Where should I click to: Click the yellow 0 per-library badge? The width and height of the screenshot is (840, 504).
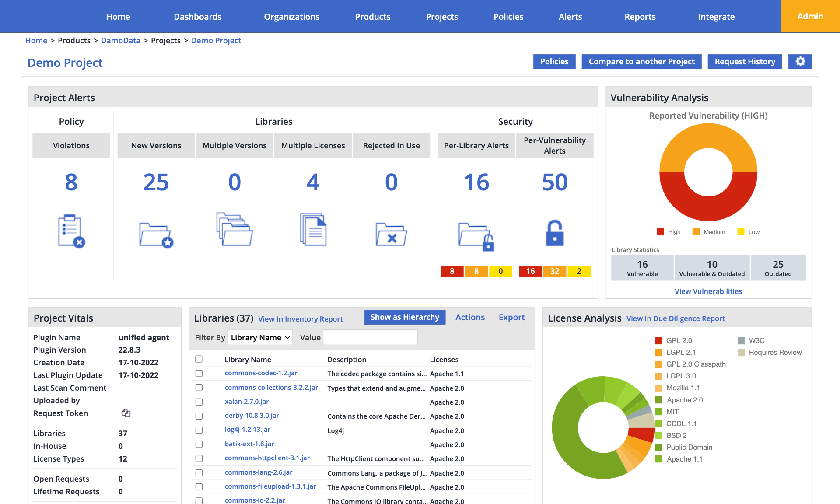click(500, 271)
